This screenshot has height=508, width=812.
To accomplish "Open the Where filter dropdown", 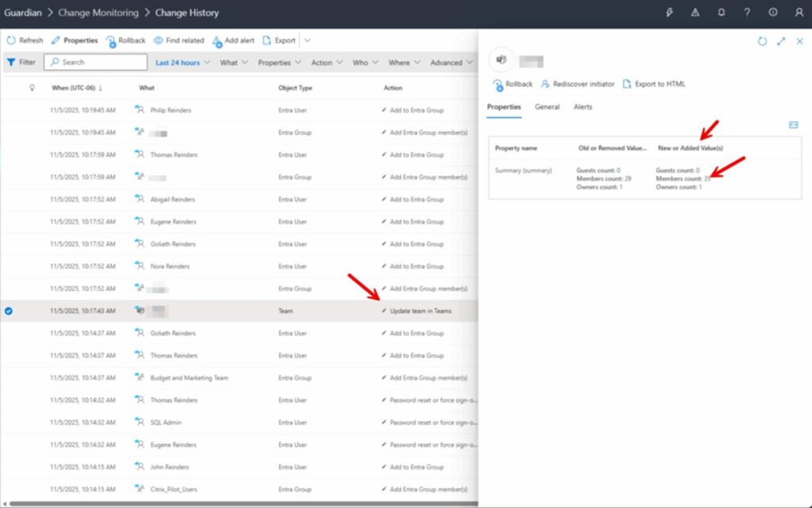I will [x=404, y=63].
